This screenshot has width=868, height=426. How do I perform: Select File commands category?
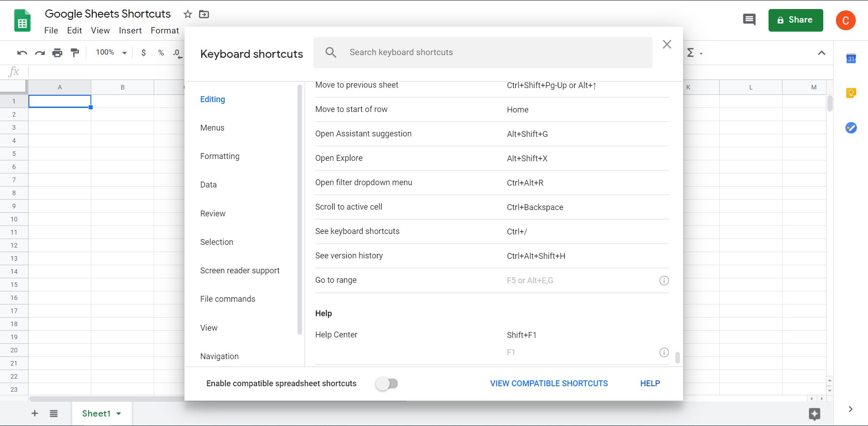pyautogui.click(x=227, y=299)
